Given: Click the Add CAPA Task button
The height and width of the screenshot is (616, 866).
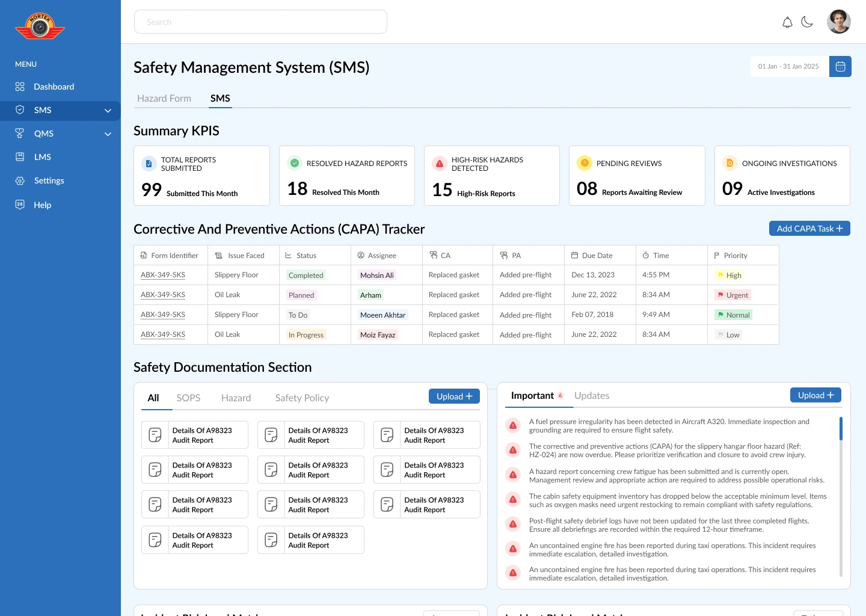Looking at the screenshot, I should 809,229.
